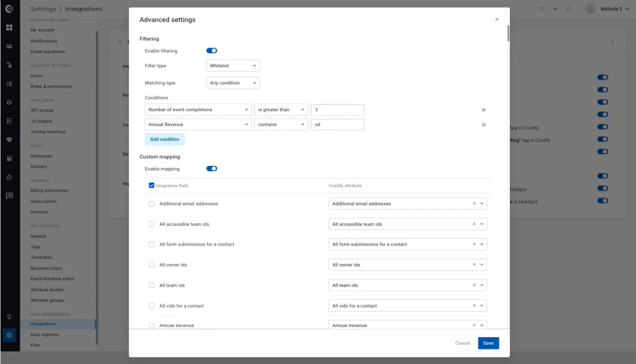Toggle the Enable mapping switch
This screenshot has width=636, height=364.
click(x=212, y=169)
